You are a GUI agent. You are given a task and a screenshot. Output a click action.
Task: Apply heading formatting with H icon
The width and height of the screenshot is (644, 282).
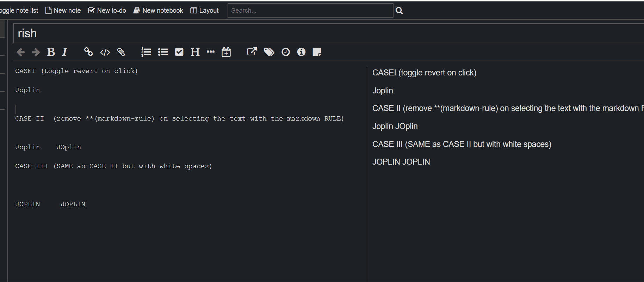click(195, 52)
